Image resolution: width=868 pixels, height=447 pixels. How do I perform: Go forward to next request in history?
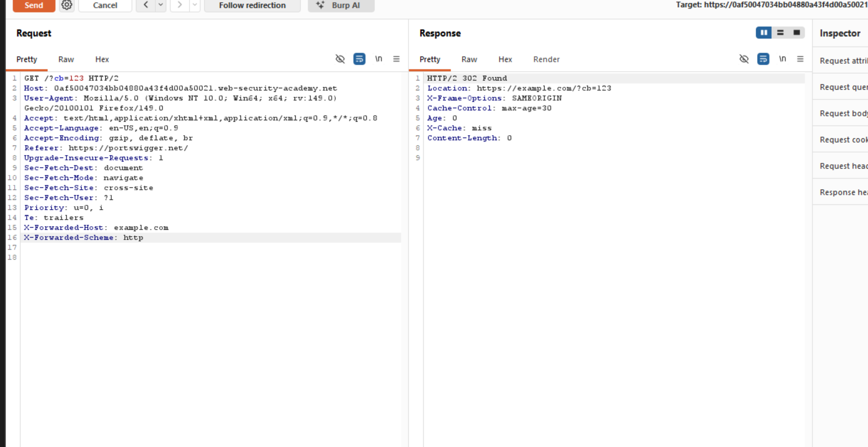180,5
